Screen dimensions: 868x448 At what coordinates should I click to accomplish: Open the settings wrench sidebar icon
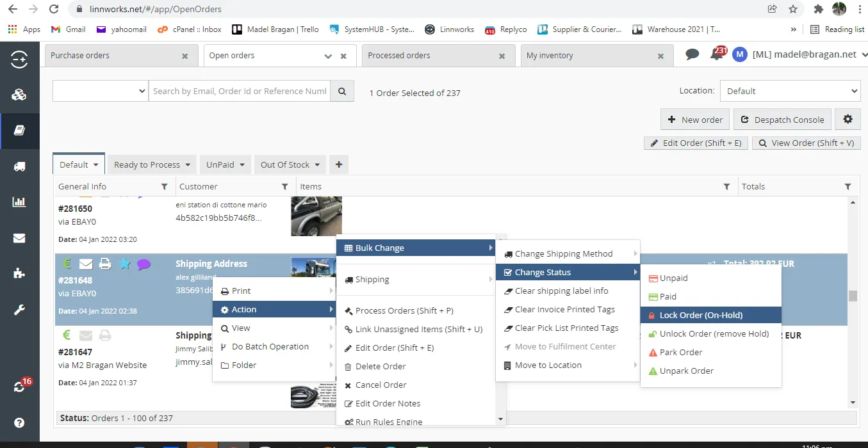[x=19, y=310]
